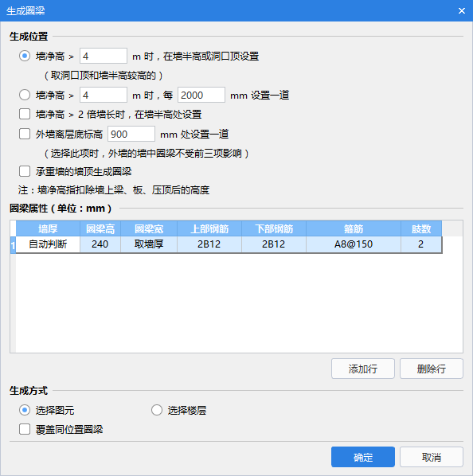Select the 取墙厚 beam width cell
The height and width of the screenshot is (476, 473).
click(x=149, y=244)
